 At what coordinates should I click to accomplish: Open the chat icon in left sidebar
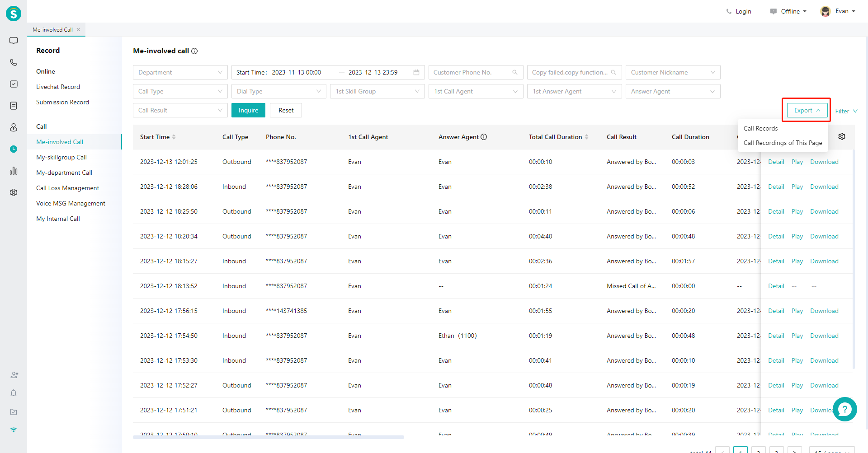click(x=14, y=41)
